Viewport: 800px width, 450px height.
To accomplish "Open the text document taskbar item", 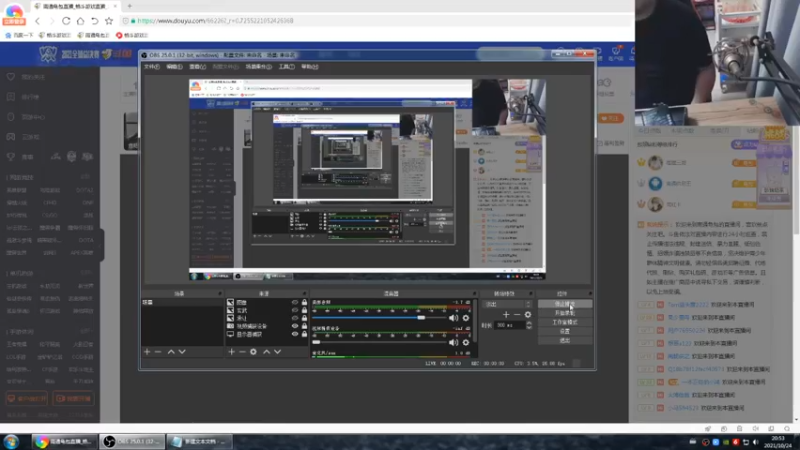I will [x=199, y=441].
